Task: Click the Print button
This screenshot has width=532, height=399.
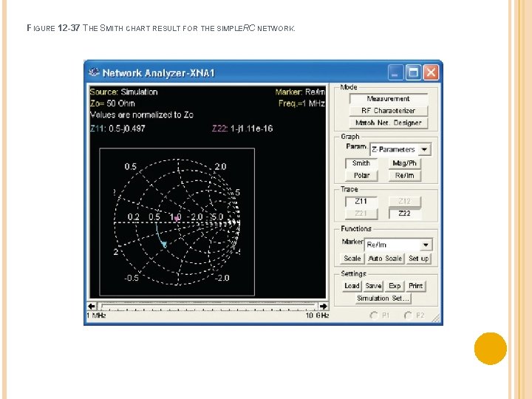Action: (x=415, y=286)
